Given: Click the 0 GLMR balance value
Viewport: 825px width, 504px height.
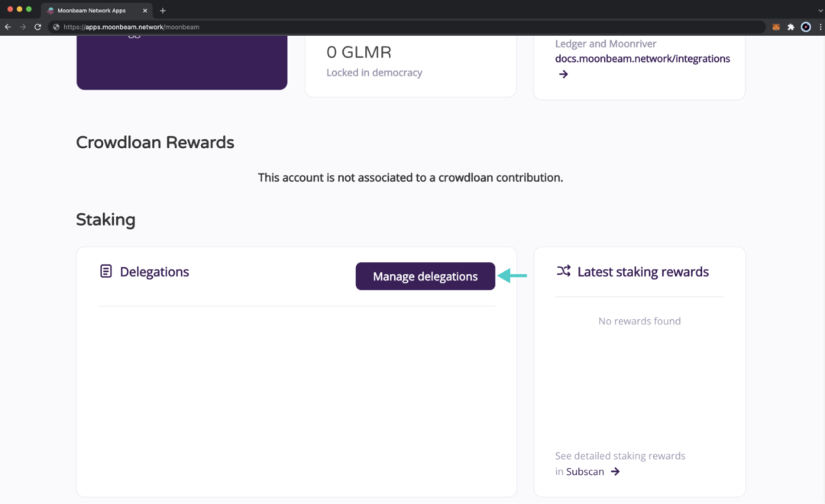Looking at the screenshot, I should coord(359,52).
